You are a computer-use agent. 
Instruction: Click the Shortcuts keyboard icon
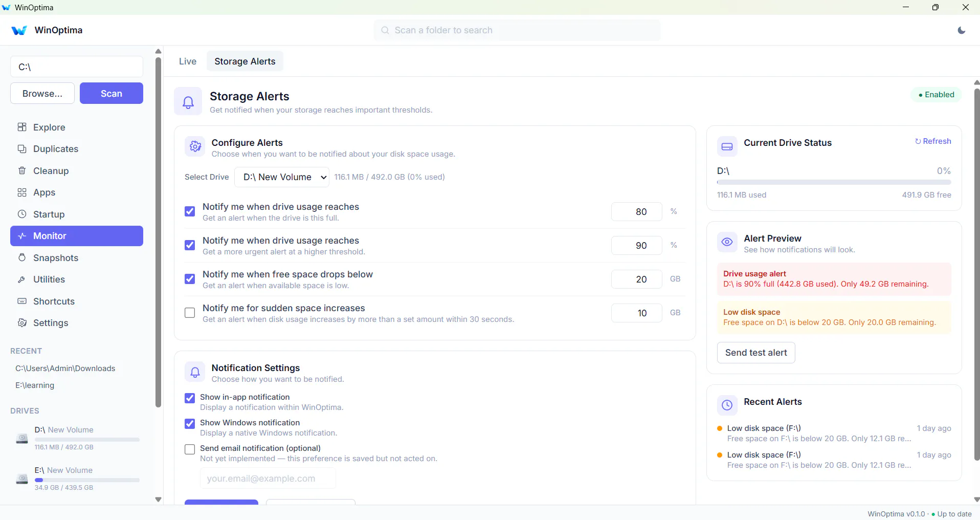click(22, 301)
